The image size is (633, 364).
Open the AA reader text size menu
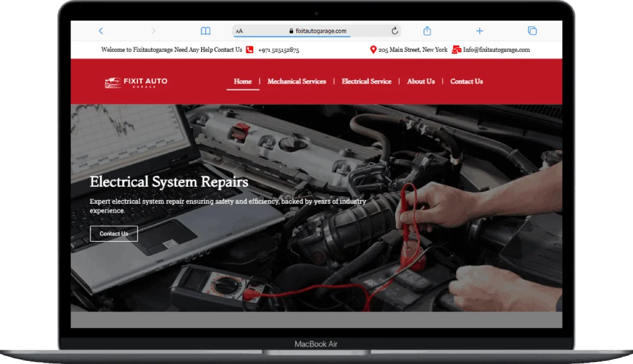click(x=239, y=31)
